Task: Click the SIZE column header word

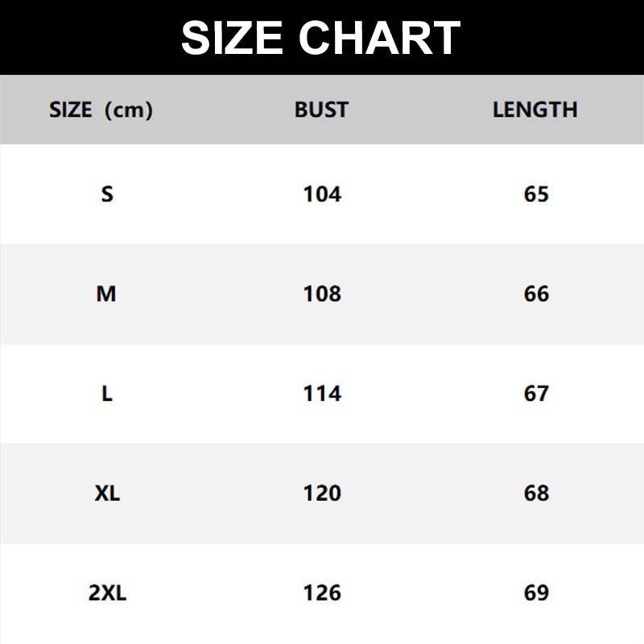Action: tap(71, 109)
